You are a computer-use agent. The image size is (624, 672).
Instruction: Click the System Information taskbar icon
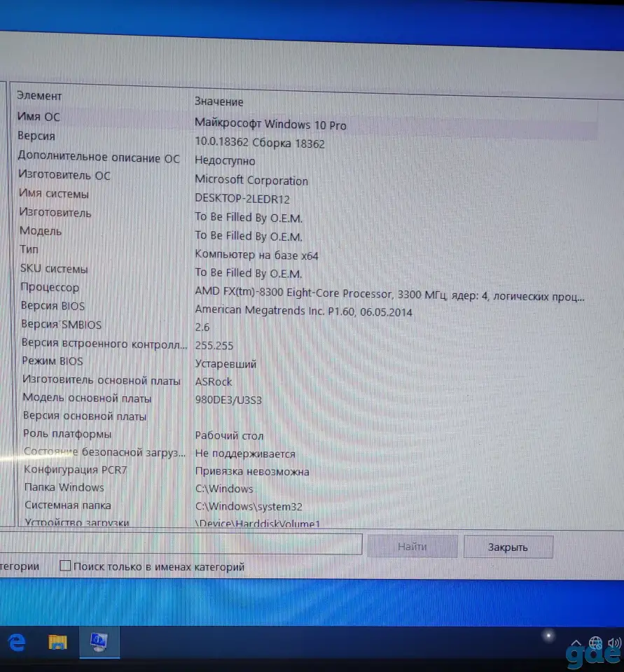pyautogui.click(x=99, y=642)
